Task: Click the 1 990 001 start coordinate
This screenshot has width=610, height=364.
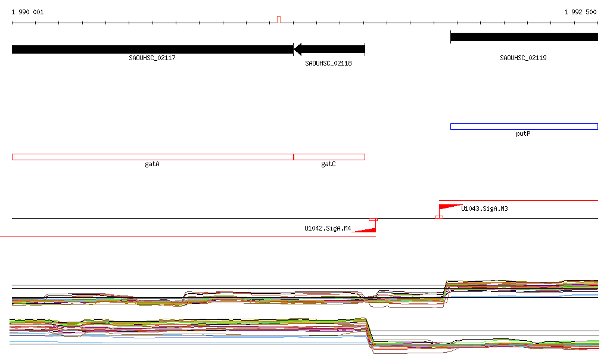Action: click(x=27, y=12)
